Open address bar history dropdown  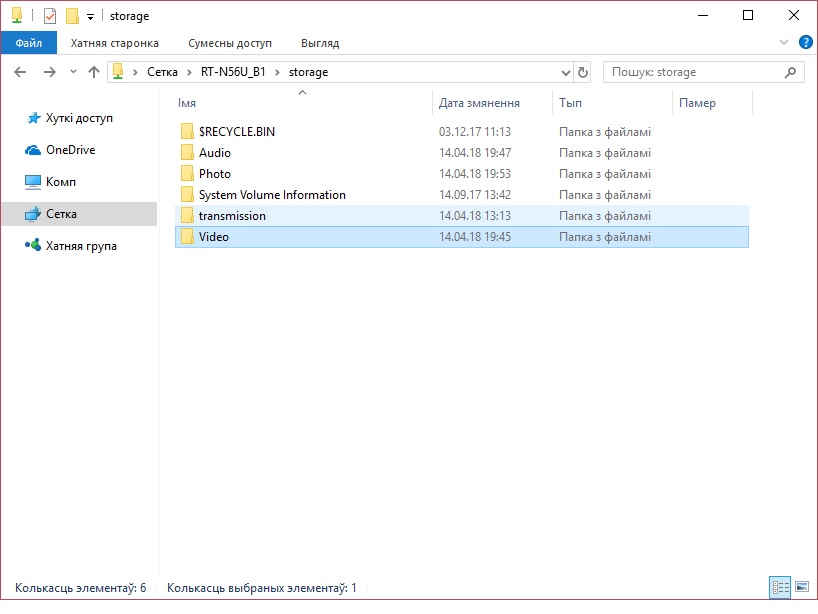(565, 72)
